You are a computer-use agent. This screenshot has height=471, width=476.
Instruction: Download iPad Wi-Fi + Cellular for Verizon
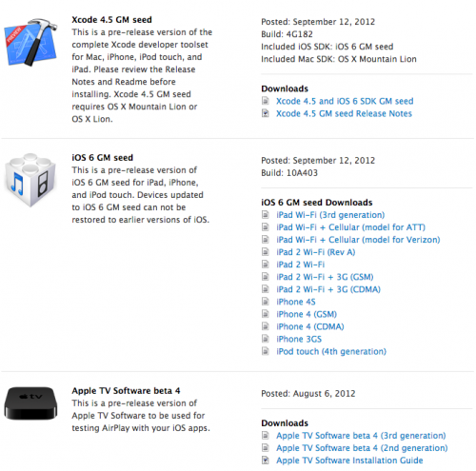pyautogui.click(x=358, y=240)
